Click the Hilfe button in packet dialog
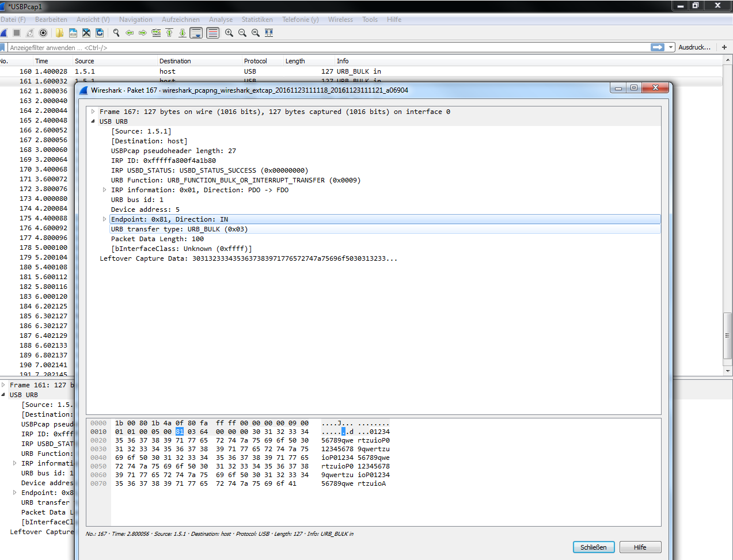733x560 pixels. 640,547
